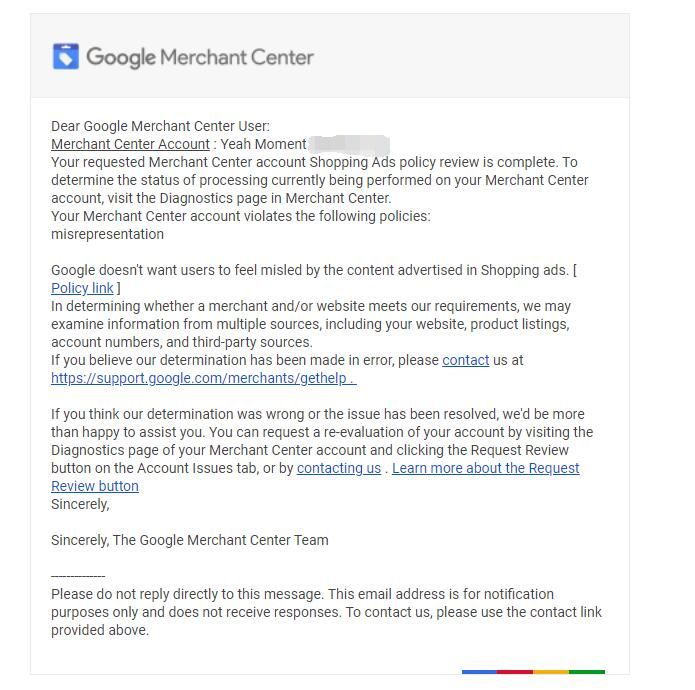Click the dashed divider line above the footer
Viewport: 695px width, 690px height.
[78, 577]
